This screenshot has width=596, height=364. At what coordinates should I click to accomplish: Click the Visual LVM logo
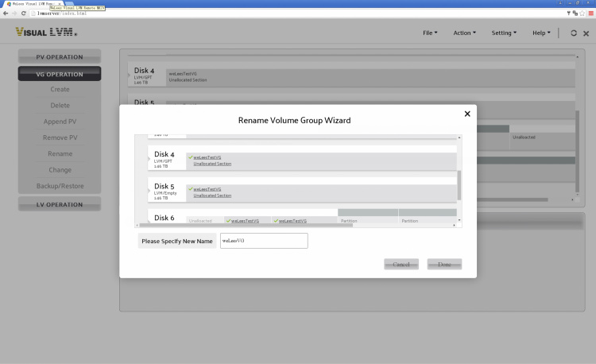46,33
